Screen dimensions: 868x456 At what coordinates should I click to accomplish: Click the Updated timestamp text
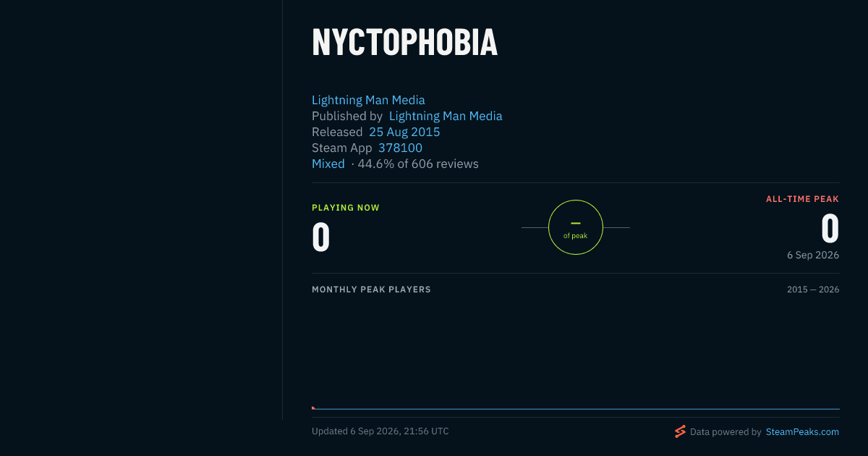coord(380,431)
